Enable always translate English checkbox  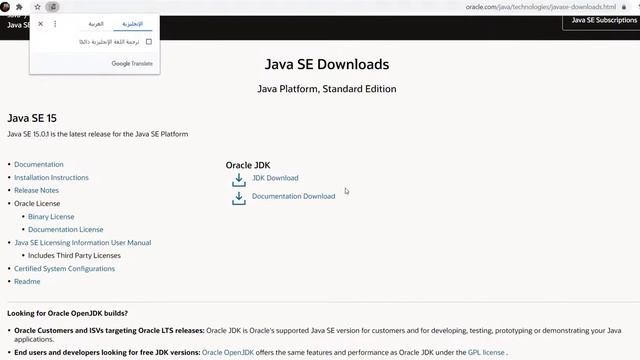point(149,42)
